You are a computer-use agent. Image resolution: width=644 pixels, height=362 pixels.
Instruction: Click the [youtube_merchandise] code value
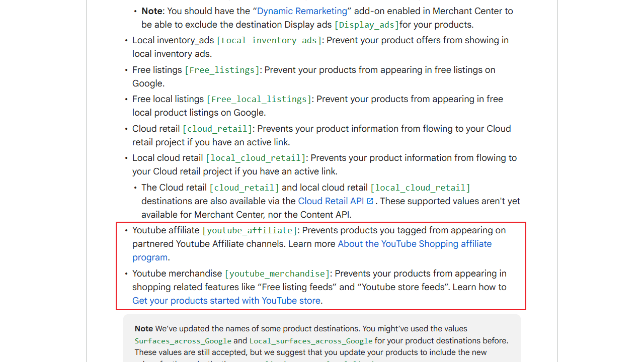click(x=277, y=274)
